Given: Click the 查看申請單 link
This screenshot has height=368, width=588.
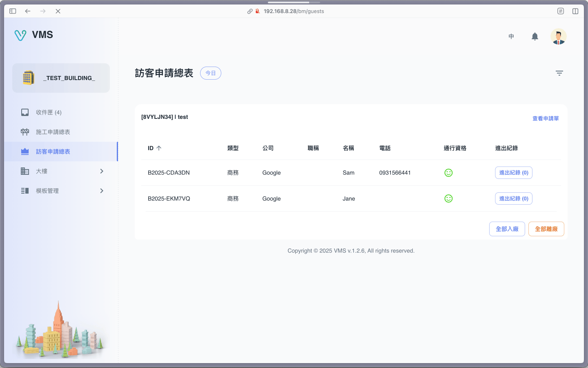Looking at the screenshot, I should point(545,118).
